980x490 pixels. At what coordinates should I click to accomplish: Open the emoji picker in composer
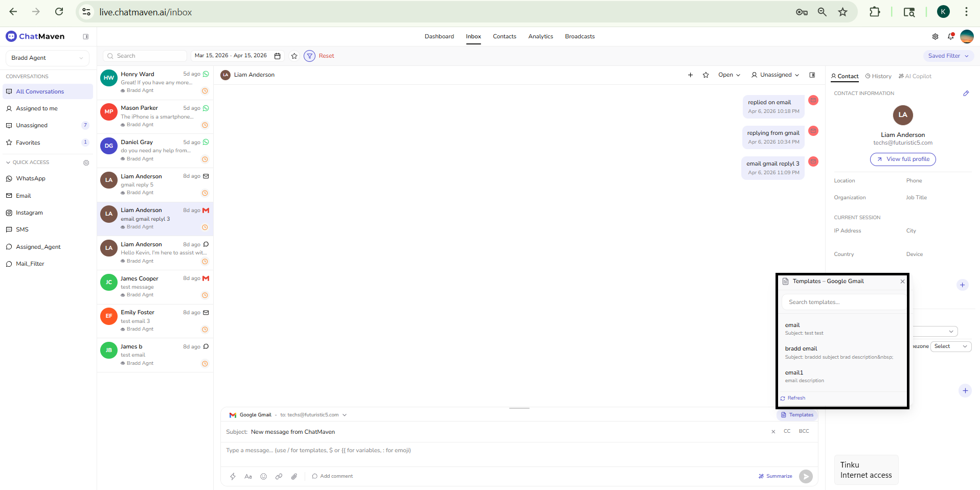pos(263,476)
